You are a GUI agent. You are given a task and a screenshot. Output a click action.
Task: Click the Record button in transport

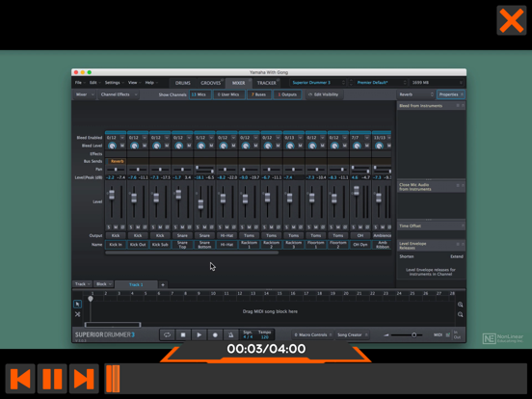pos(215,334)
